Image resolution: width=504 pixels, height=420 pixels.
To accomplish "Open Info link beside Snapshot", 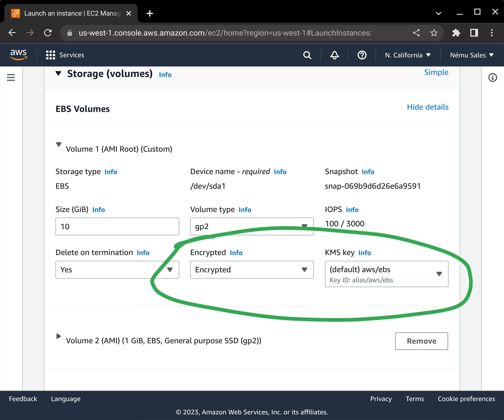I will (368, 172).
